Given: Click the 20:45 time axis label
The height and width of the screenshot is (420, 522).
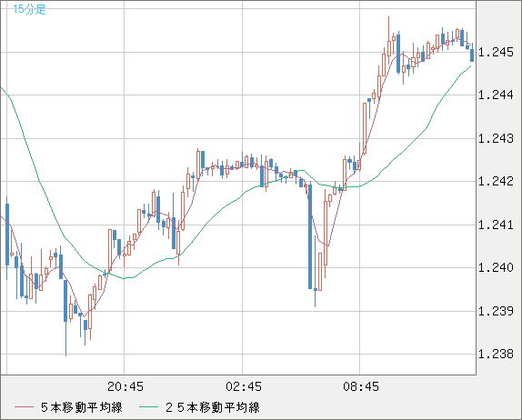Looking at the screenshot, I should pyautogui.click(x=125, y=386).
